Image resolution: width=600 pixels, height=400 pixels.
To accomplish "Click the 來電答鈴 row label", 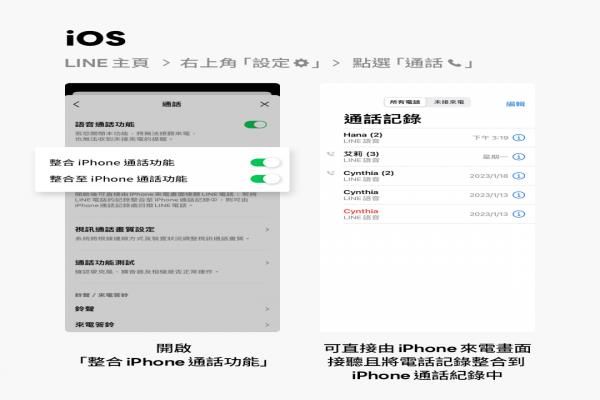I will point(95,325).
